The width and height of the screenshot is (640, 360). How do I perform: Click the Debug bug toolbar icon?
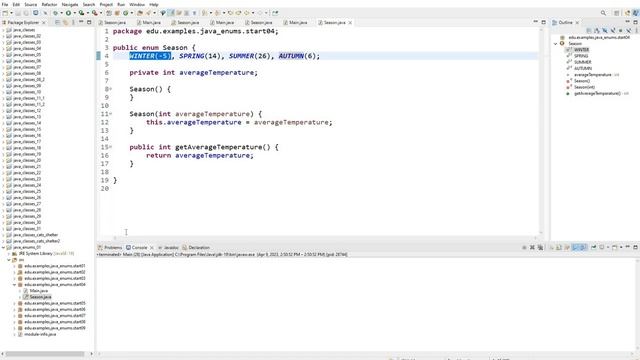pyautogui.click(x=56, y=13)
